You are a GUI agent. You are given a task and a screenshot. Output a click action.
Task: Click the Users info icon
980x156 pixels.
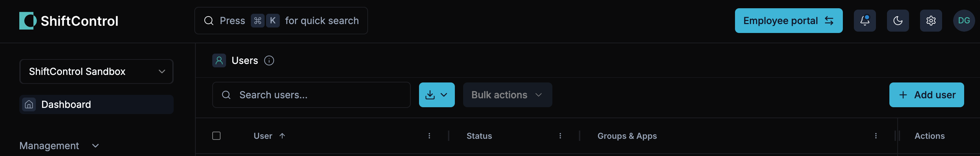point(269,61)
